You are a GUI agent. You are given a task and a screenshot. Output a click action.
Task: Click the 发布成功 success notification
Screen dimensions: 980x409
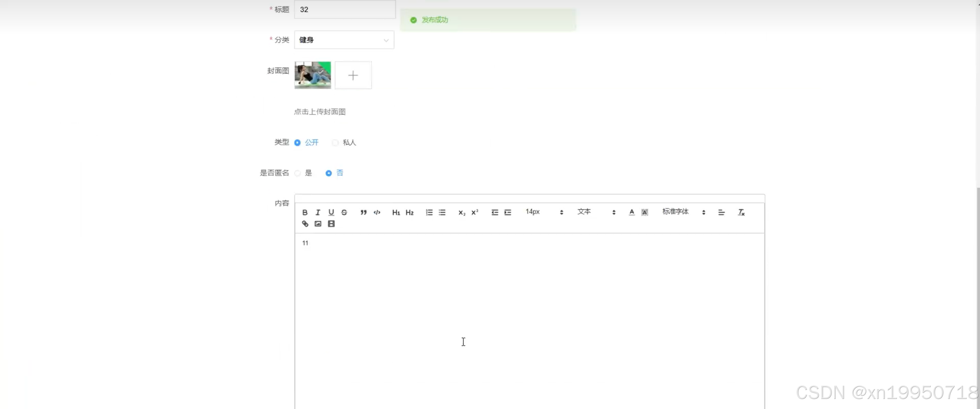click(x=488, y=20)
